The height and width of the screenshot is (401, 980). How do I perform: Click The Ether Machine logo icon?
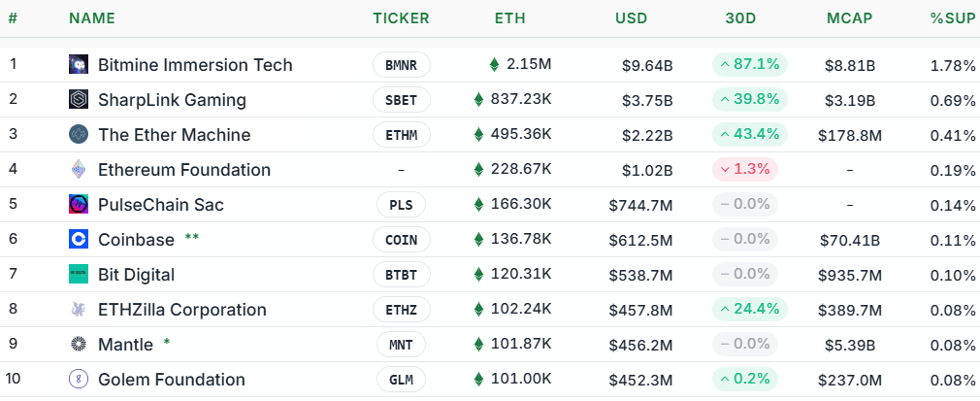(x=79, y=135)
